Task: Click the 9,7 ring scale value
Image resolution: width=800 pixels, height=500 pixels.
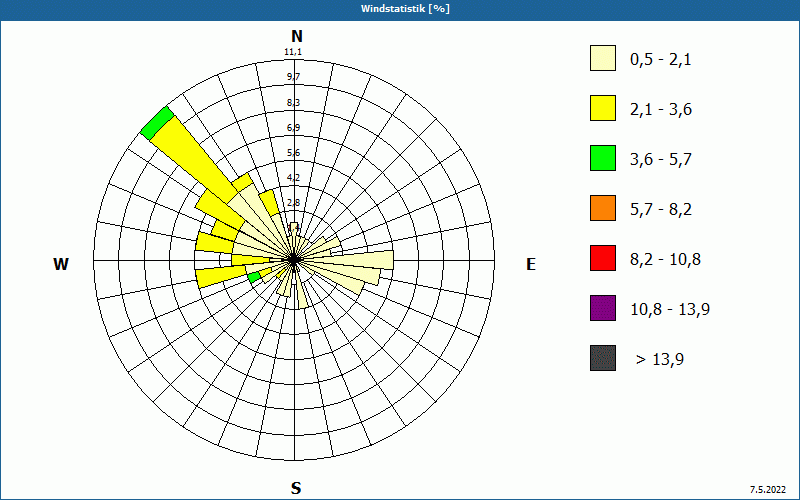Action: [x=293, y=77]
